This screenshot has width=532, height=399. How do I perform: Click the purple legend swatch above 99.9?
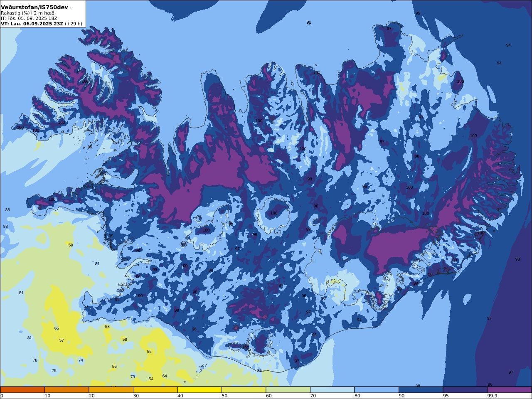pos(509,389)
